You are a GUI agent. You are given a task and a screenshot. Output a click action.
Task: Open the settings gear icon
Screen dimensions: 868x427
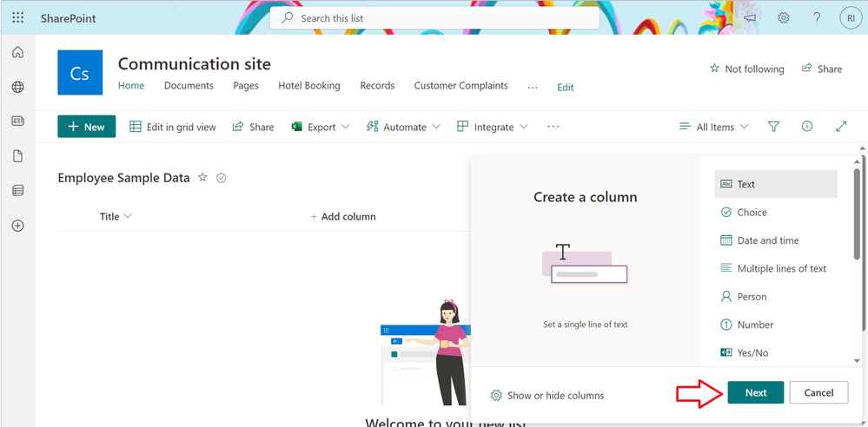783,17
